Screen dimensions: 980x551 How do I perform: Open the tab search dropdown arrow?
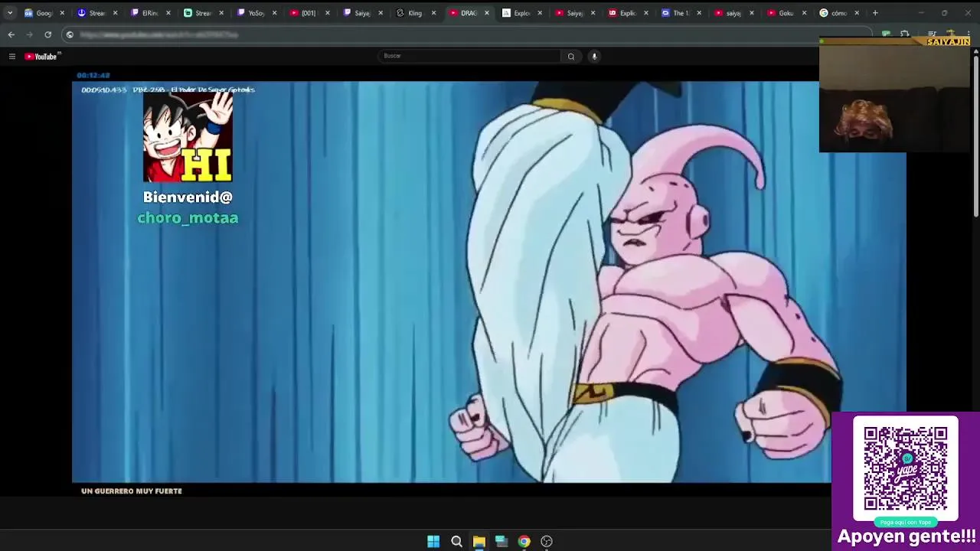9,13
